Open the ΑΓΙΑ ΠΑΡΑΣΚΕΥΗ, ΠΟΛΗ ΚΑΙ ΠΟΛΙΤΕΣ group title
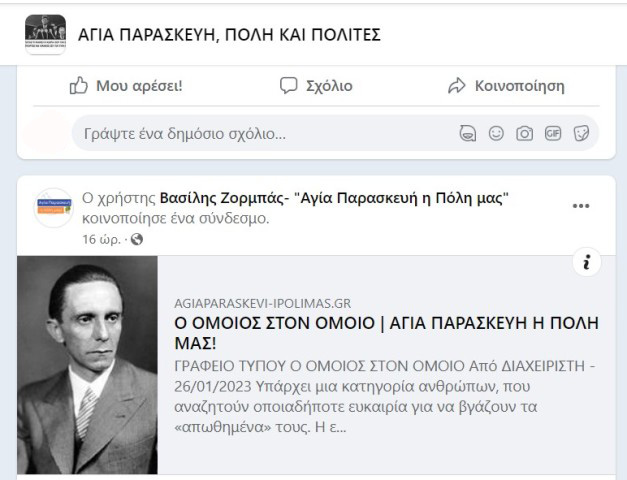The width and height of the screenshot is (627, 480). (229, 35)
